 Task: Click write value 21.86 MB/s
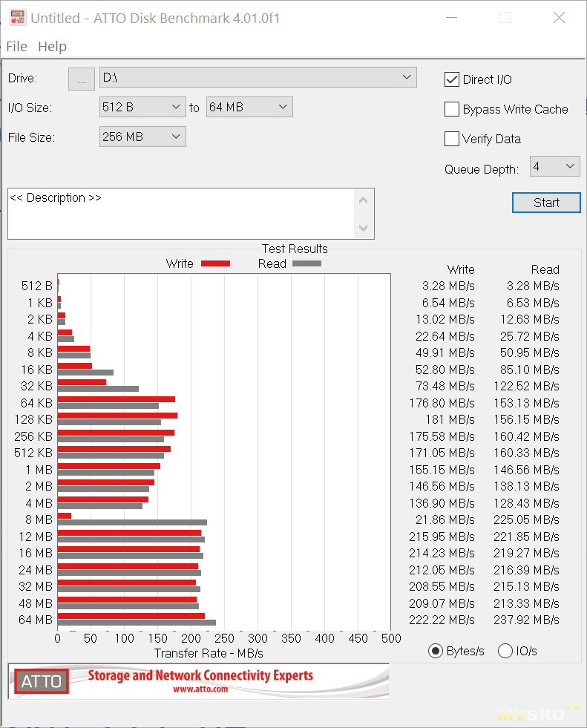coord(445,520)
